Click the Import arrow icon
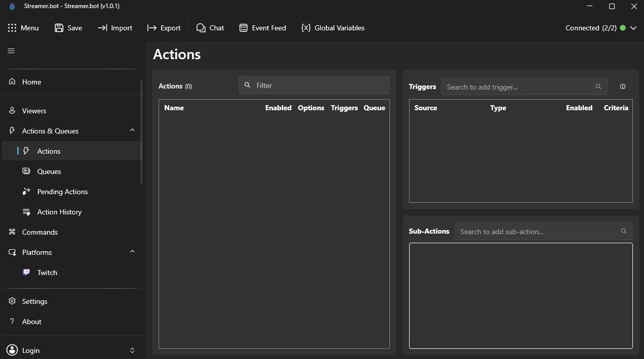Image resolution: width=644 pixels, height=359 pixels. 103,28
